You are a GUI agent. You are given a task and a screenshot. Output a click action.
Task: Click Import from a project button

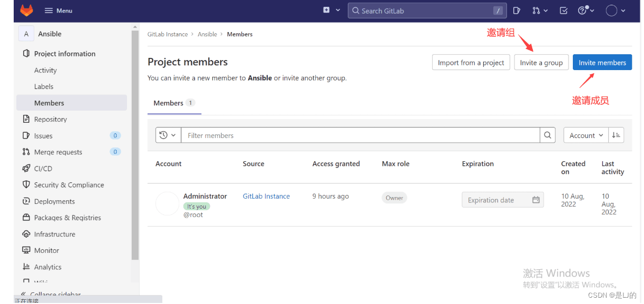(471, 63)
